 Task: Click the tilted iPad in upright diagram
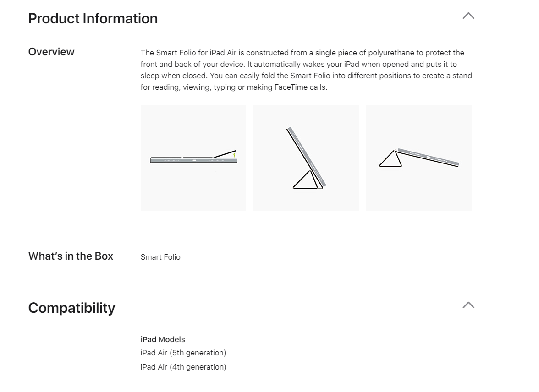(x=307, y=157)
